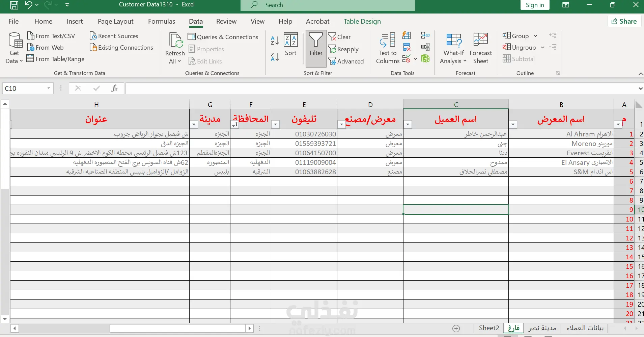Collapse the ribbon
Screen dimensions: 644x337
(x=640, y=74)
